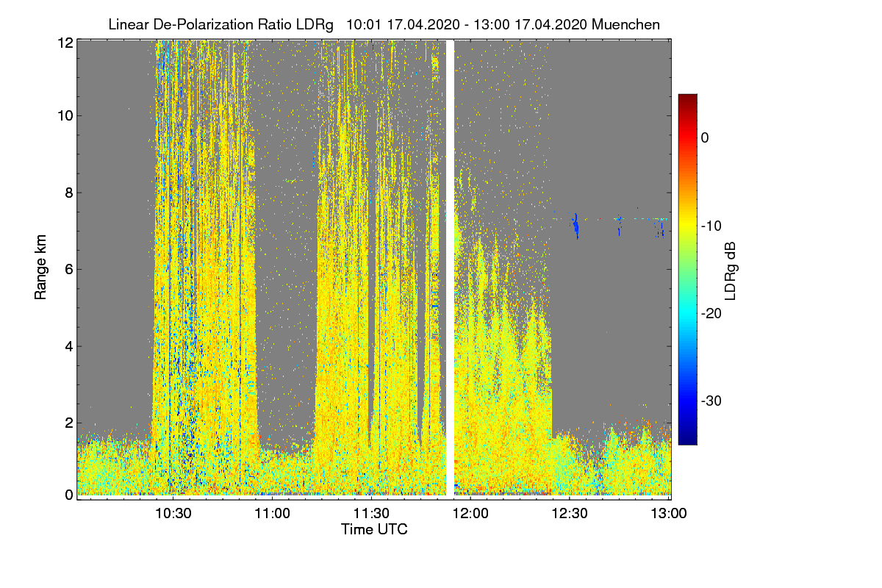Viewport: 882px width, 588px height.
Task: Click the 13:00 time tick label
Action: 669,514
